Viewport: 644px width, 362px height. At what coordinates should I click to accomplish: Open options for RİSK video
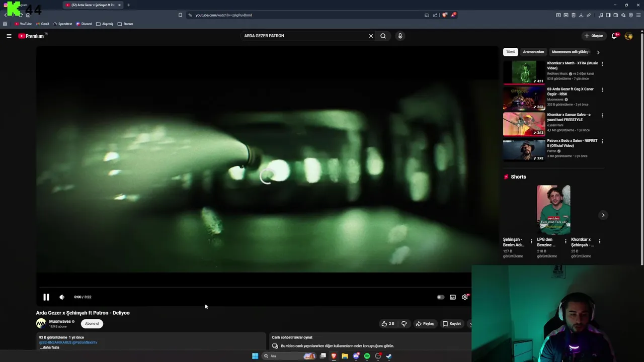point(602,89)
